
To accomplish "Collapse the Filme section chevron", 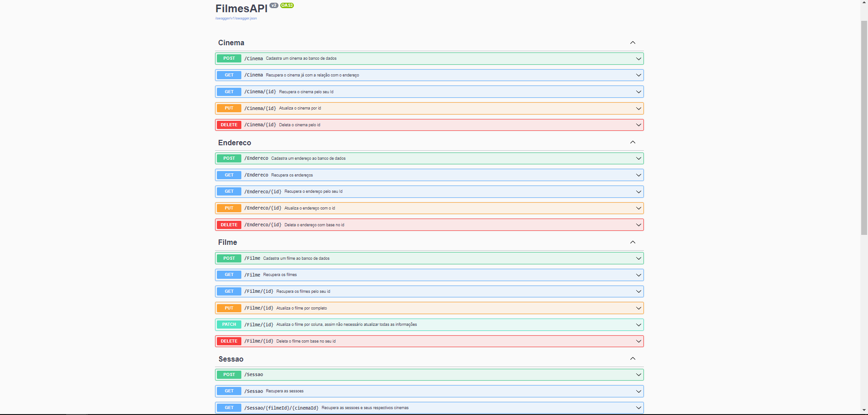I will tap(633, 242).
